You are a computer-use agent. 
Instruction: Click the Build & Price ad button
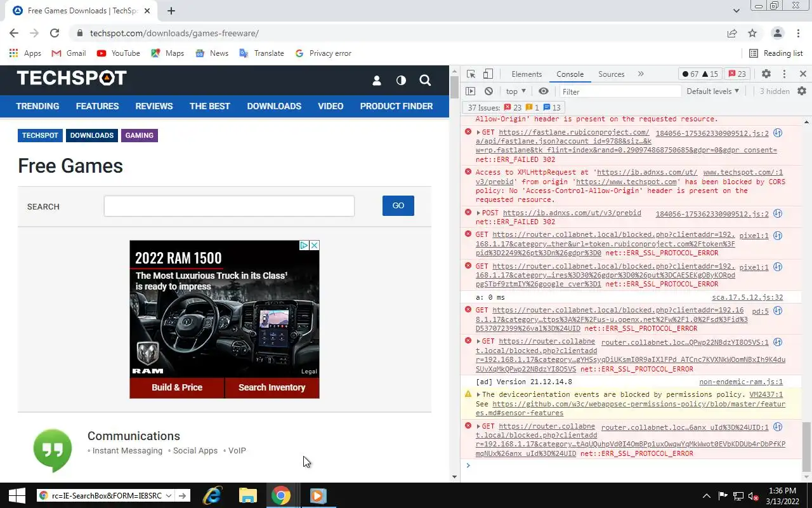(x=177, y=387)
